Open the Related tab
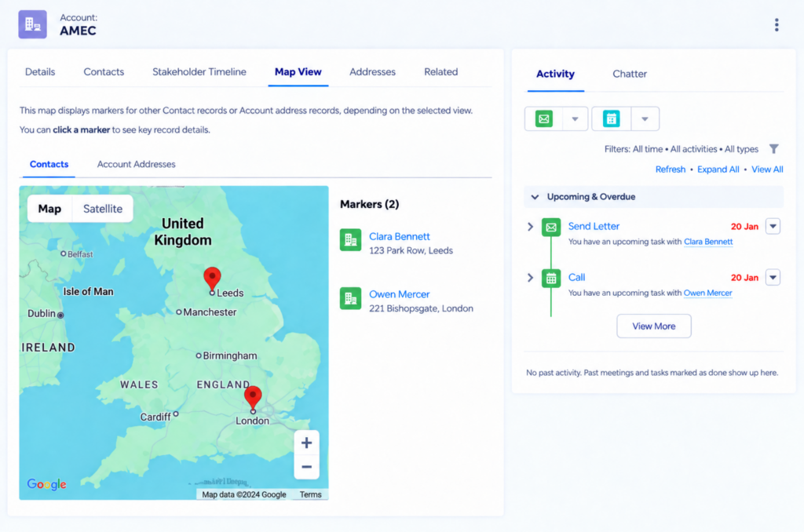 (x=440, y=71)
